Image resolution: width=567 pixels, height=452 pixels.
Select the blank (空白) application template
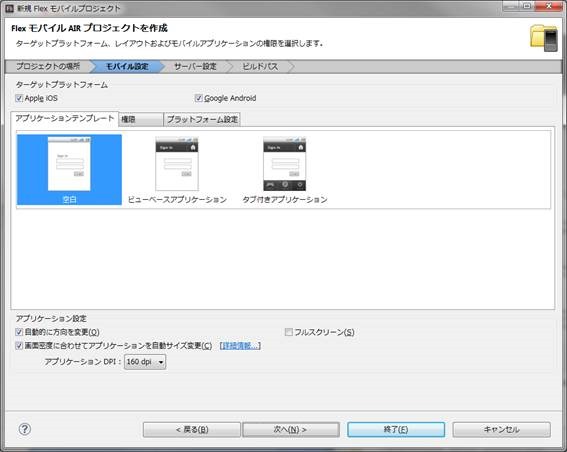pos(69,170)
